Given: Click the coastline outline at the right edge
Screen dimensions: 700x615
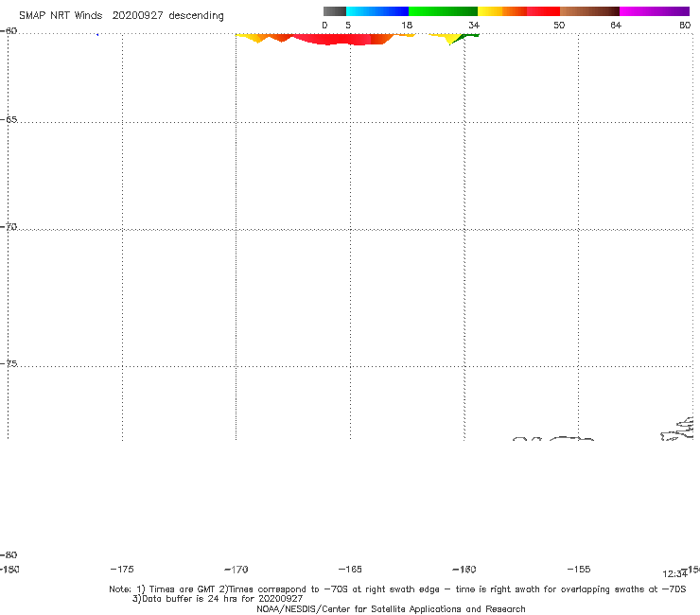Looking at the screenshot, I should coord(677,430).
